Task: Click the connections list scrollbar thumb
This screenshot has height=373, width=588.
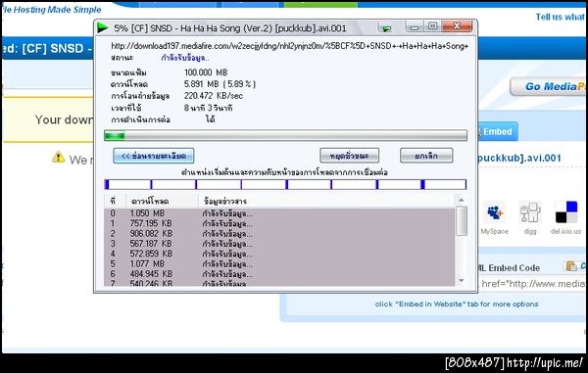Action: (462, 220)
